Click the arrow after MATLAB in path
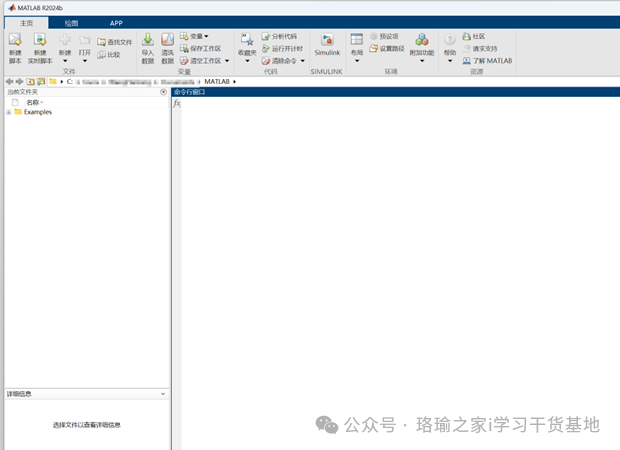The height and width of the screenshot is (450, 620). pyautogui.click(x=234, y=81)
